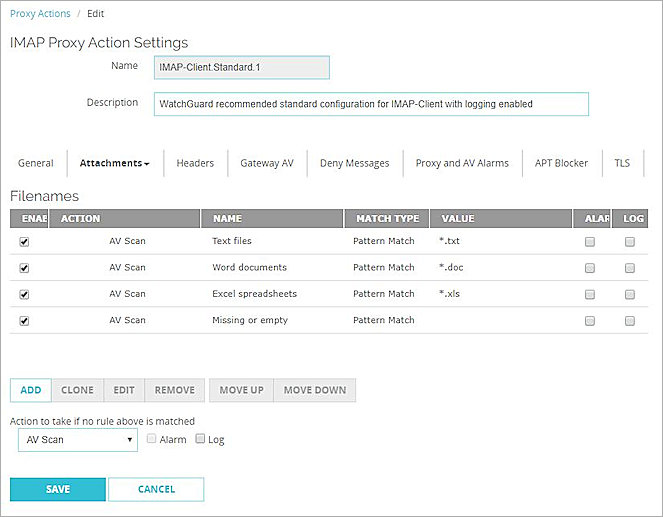Click the MATCH TYPE column header
663x517 pixels.
(387, 219)
